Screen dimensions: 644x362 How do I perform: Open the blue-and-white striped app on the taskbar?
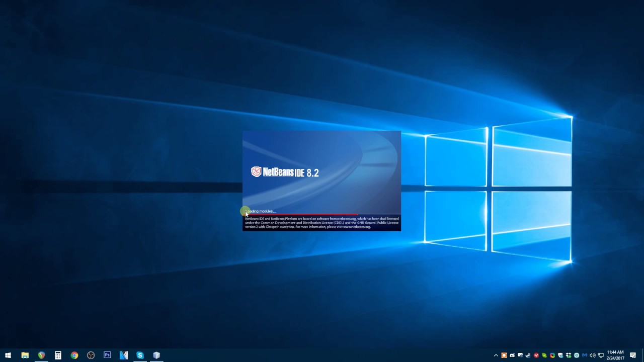pos(124,355)
